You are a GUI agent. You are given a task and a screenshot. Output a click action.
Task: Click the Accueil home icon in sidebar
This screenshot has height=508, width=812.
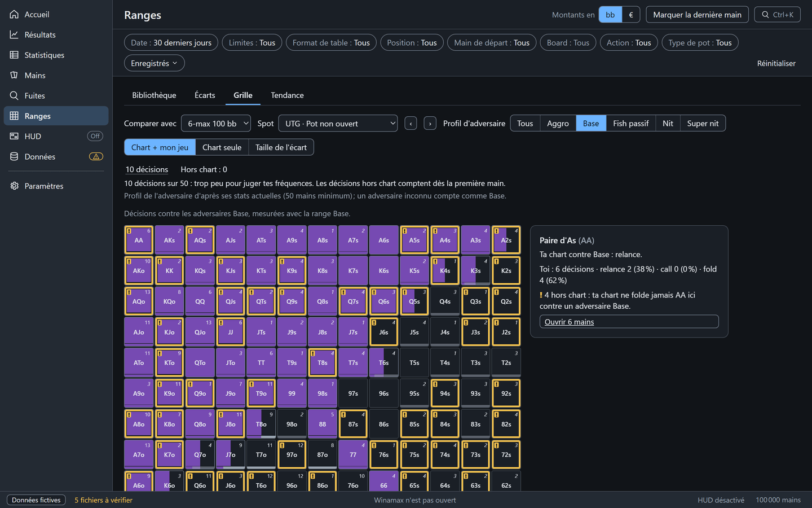click(14, 14)
